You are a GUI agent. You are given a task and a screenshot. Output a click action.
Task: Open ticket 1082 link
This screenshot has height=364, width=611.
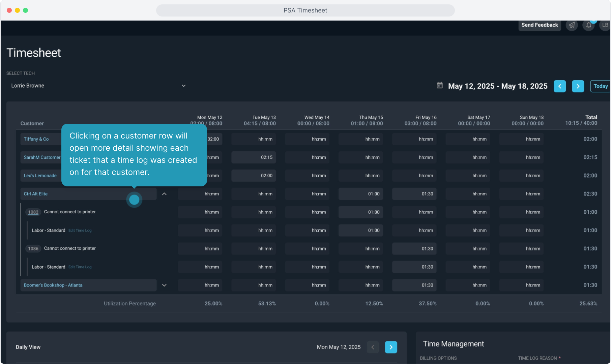pos(33,212)
